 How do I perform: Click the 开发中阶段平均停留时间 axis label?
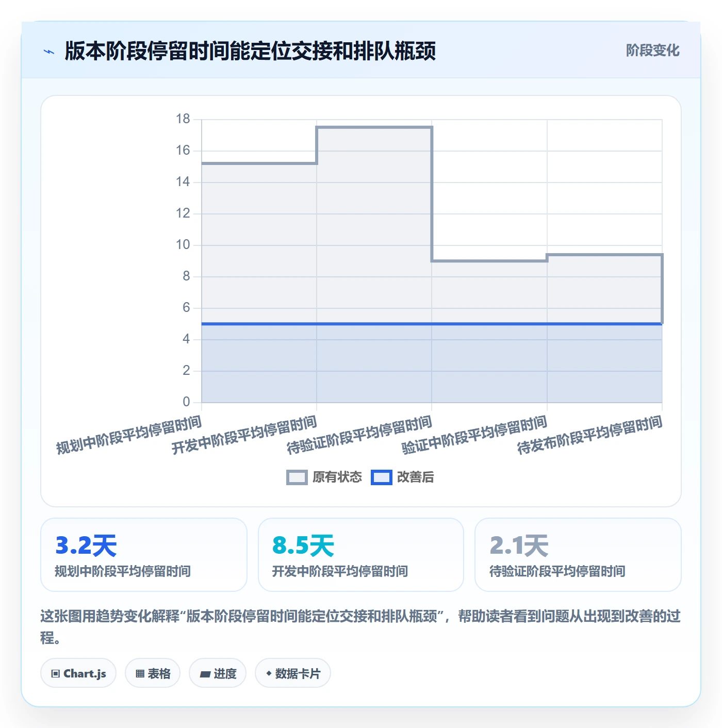(244, 436)
